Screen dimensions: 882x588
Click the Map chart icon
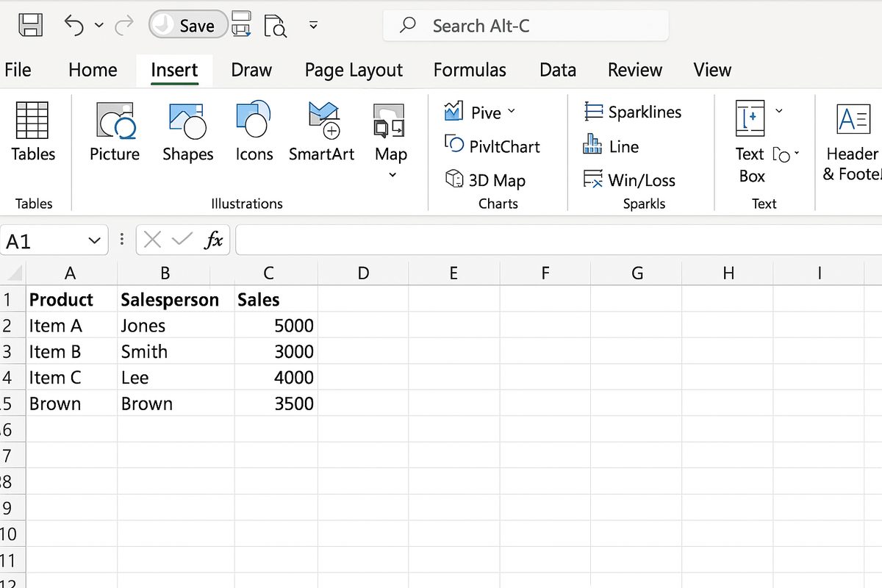[x=389, y=121]
